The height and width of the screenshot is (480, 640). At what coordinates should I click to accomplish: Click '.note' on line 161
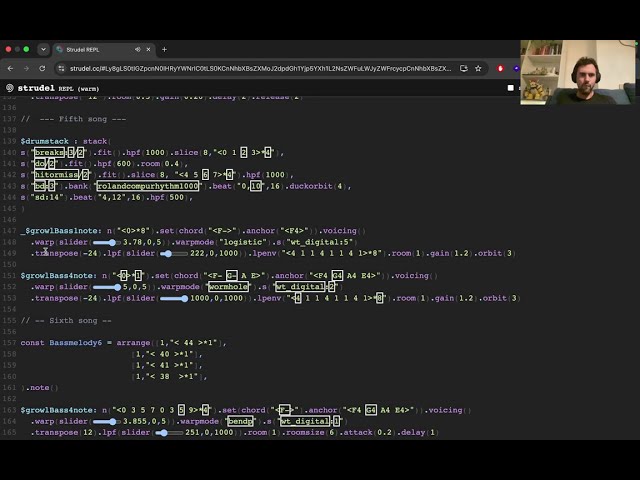click(x=40, y=388)
